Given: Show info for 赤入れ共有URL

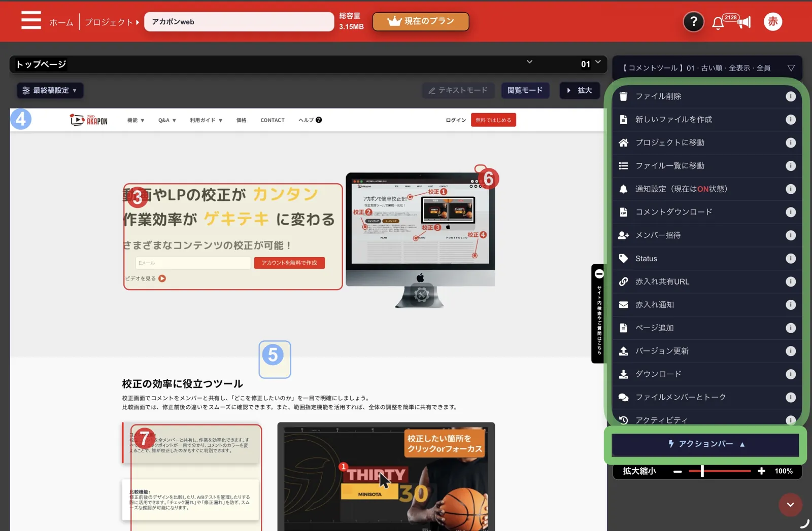Looking at the screenshot, I should 790,281.
